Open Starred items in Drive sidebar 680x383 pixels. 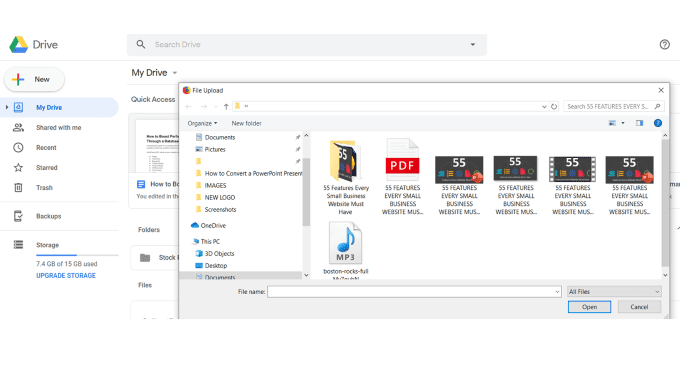pos(46,167)
